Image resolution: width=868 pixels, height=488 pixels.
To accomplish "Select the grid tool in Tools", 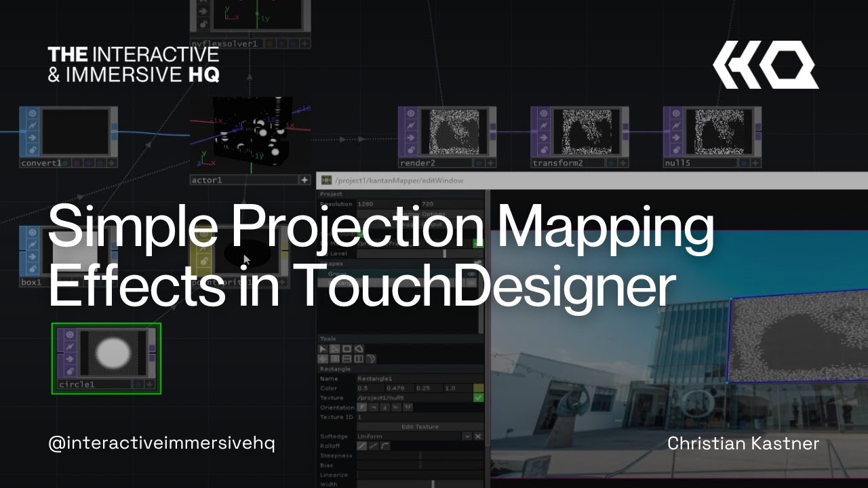I will [334, 359].
